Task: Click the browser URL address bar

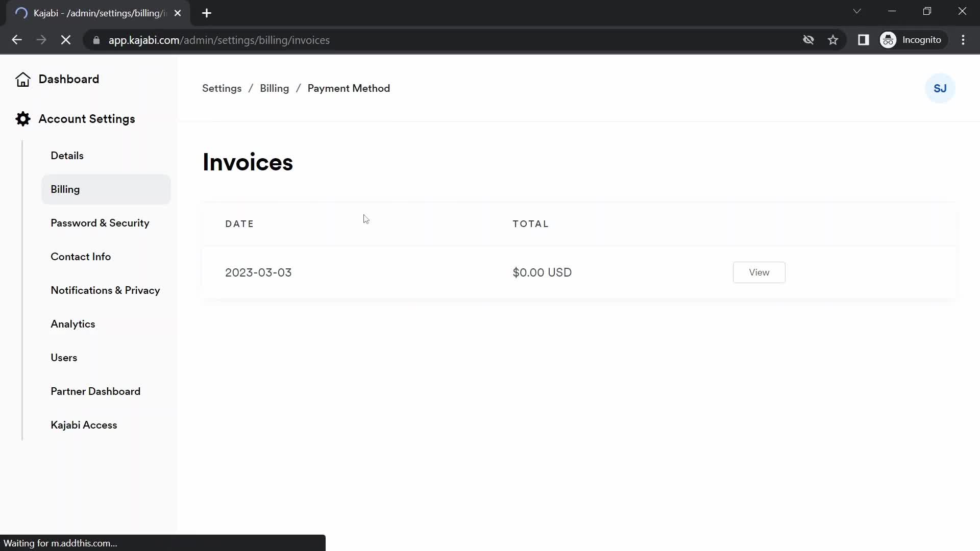Action: [219, 40]
